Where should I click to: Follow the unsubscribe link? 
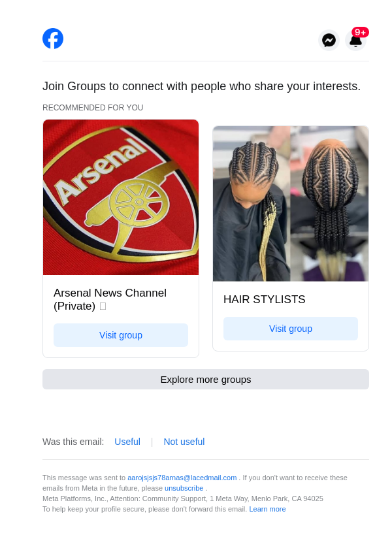(184, 488)
